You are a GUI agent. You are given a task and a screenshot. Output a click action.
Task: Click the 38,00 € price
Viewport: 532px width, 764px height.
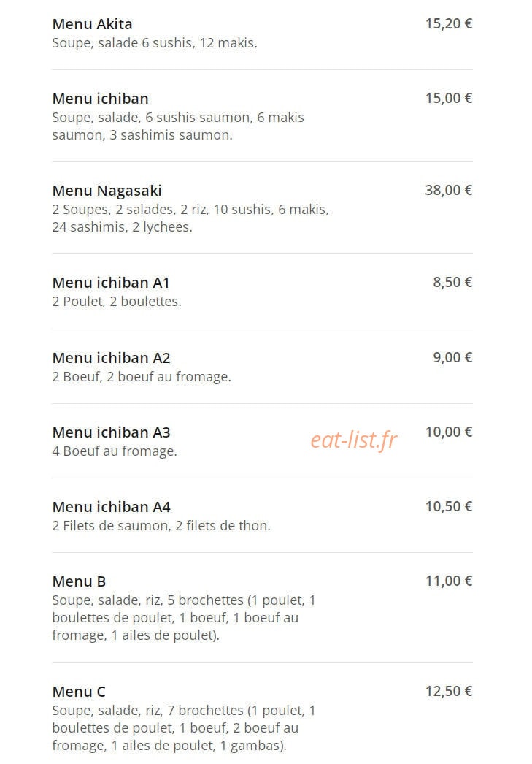point(448,191)
